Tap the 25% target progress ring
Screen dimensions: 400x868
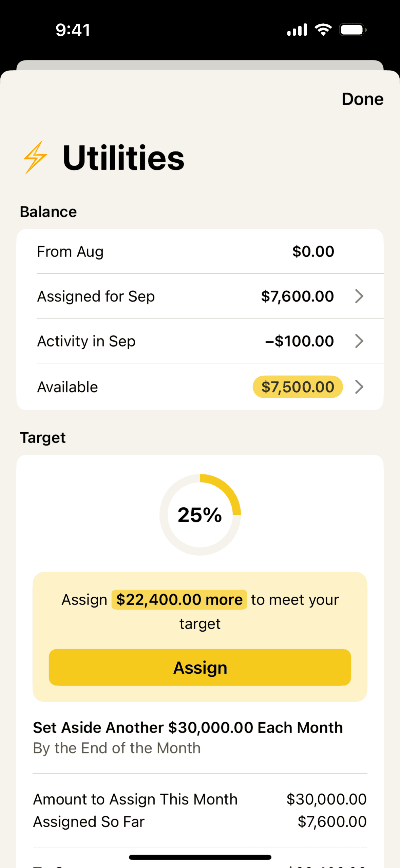tap(200, 514)
